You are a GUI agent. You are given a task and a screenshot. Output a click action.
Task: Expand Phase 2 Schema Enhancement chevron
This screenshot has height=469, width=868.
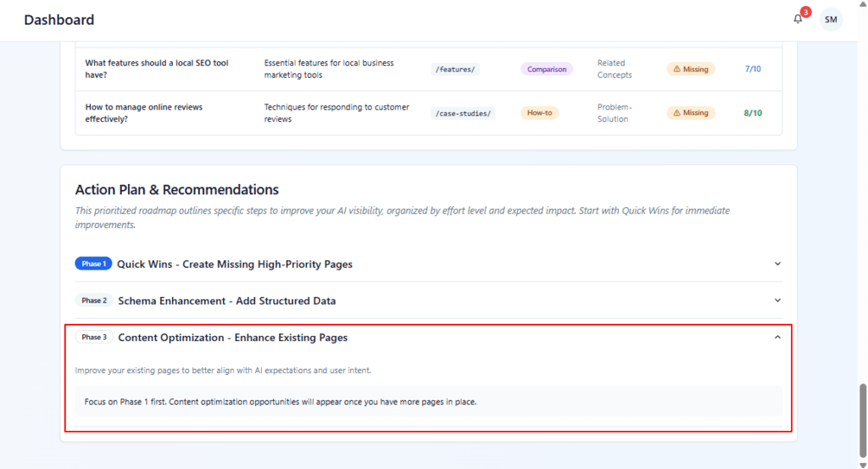click(x=777, y=300)
